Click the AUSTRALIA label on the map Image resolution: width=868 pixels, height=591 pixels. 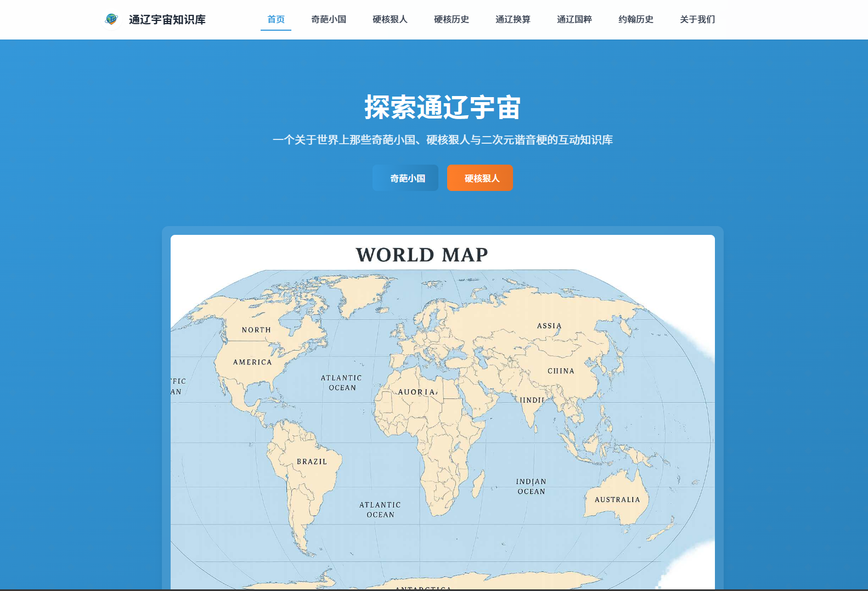[617, 499]
